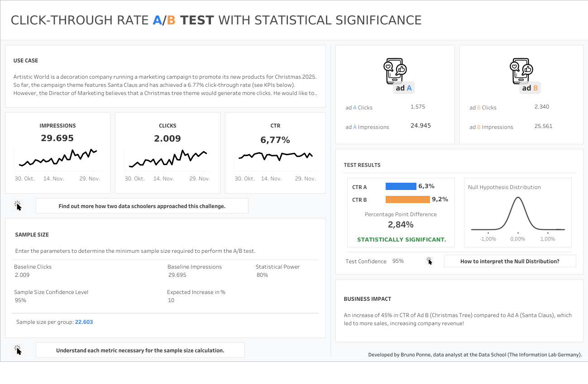Image resolution: width=588 pixels, height=384 pixels.
Task: Open Sample Size Confidence Level 95% parameter
Action: tap(20, 300)
